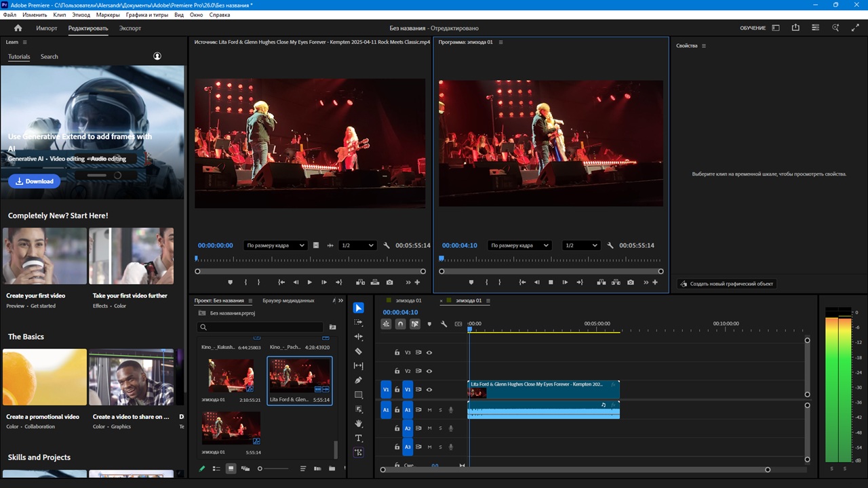Toggle snapping magnet in timeline

click(x=400, y=324)
